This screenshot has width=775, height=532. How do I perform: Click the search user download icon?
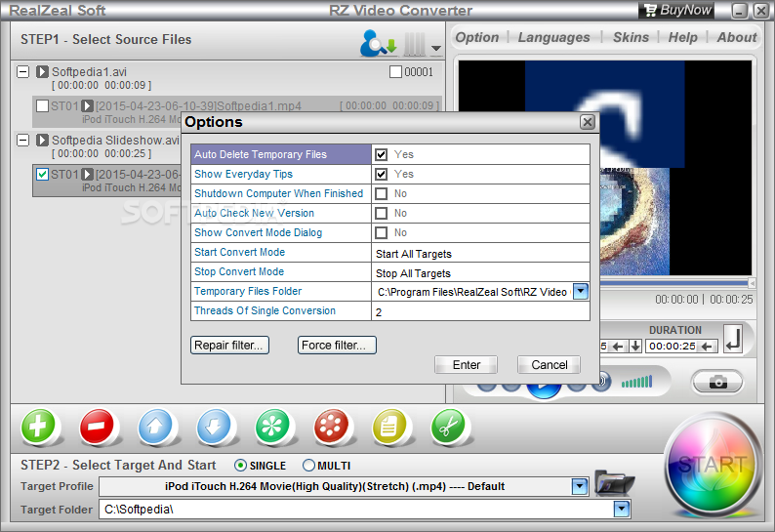(378, 43)
